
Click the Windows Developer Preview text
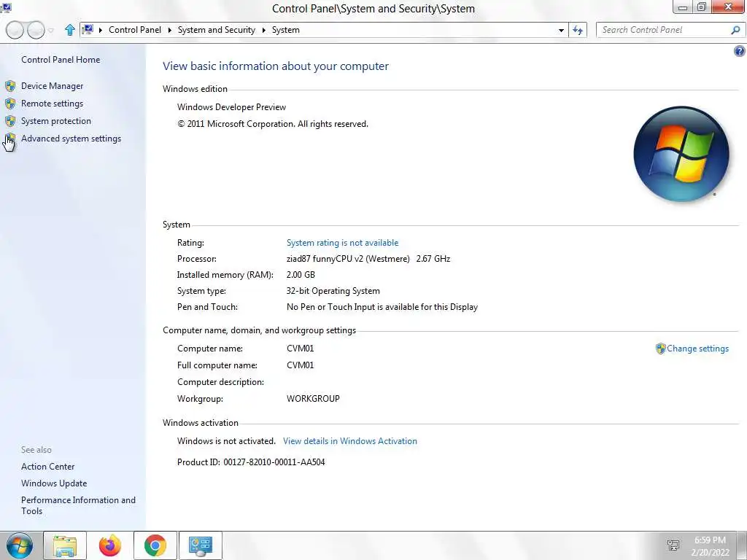tap(231, 107)
